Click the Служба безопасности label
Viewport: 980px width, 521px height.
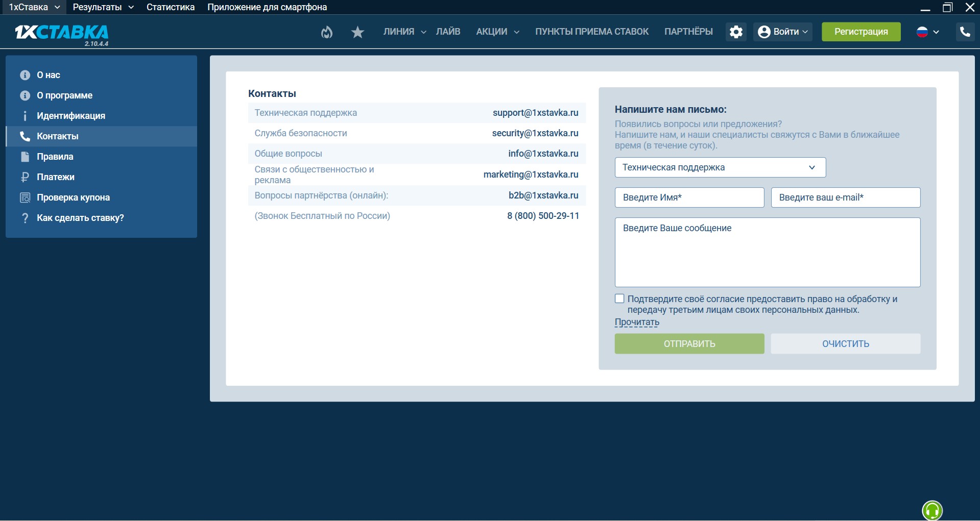pyautogui.click(x=301, y=133)
